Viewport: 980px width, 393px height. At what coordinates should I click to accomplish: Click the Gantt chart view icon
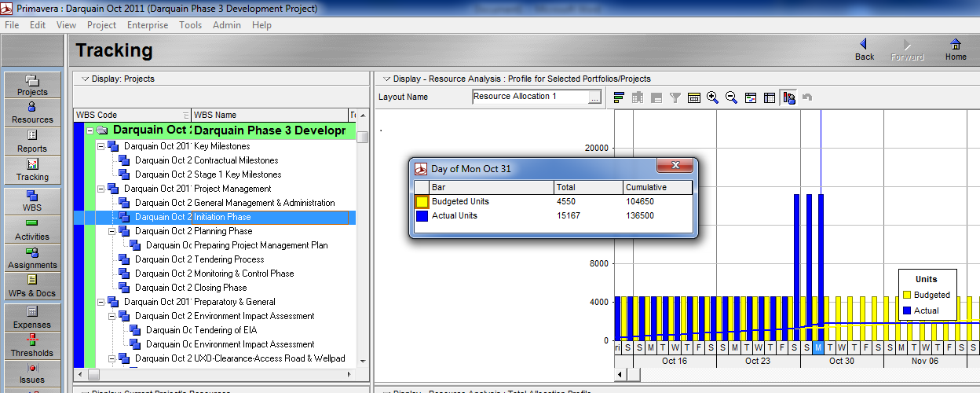click(x=751, y=97)
